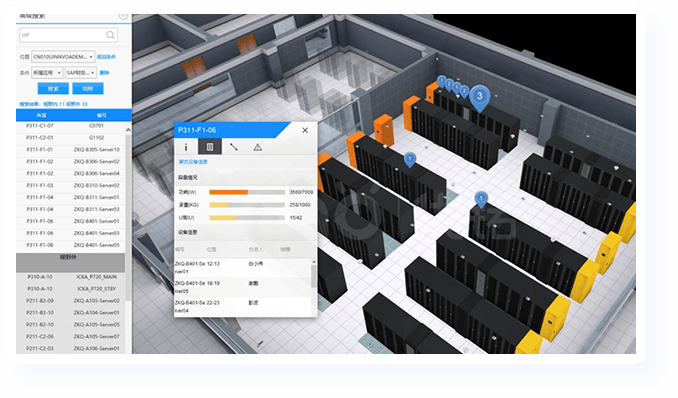This screenshot has width=678, height=398.
Task: Select the row P311-C2-01 G1102
Action: [71, 138]
